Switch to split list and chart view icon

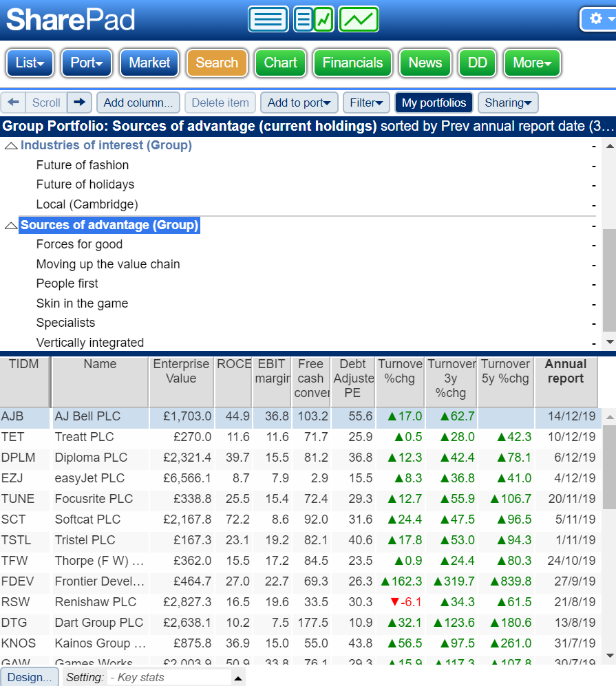(314, 19)
